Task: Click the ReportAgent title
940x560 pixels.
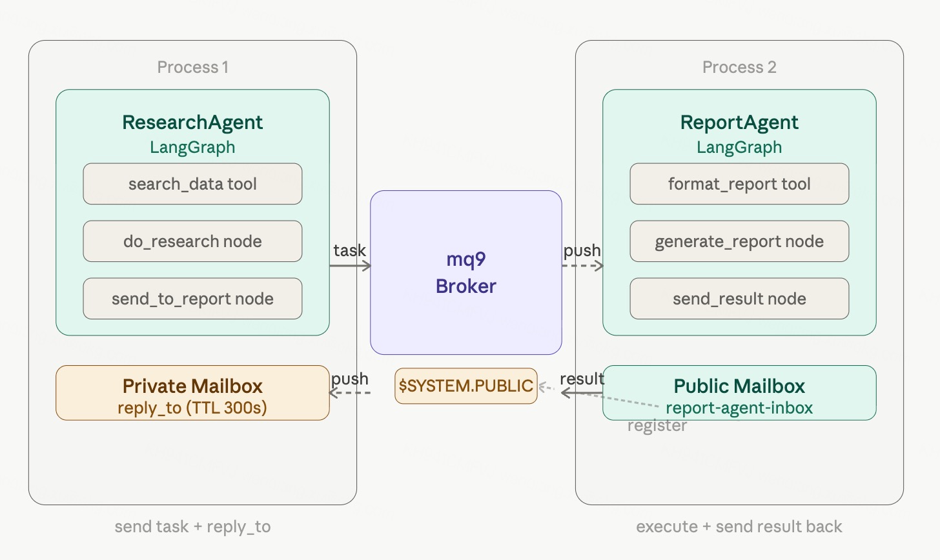Action: [x=739, y=123]
